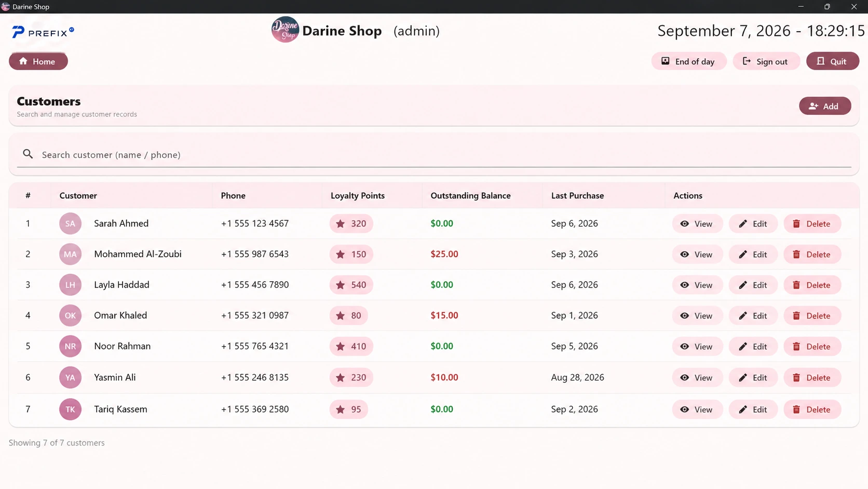Edit Tariq Kassem's record
The image size is (868, 489).
pyautogui.click(x=753, y=409)
